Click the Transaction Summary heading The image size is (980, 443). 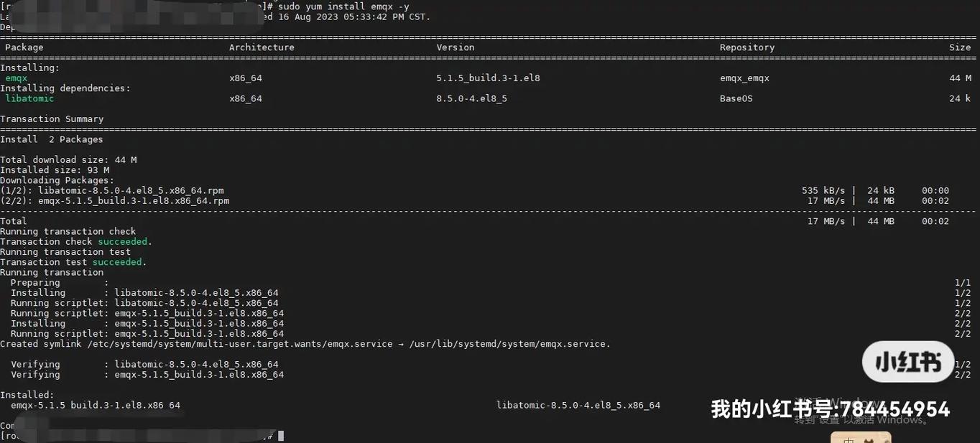[52, 119]
